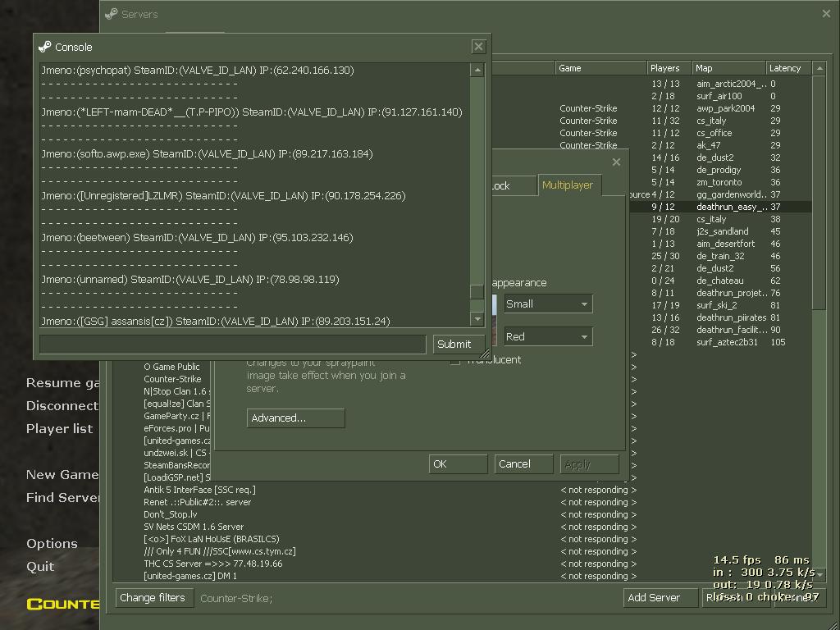Viewport: 840px width, 630px height.
Task: Click the Steam icon in Servers title bar
Action: pos(112,14)
